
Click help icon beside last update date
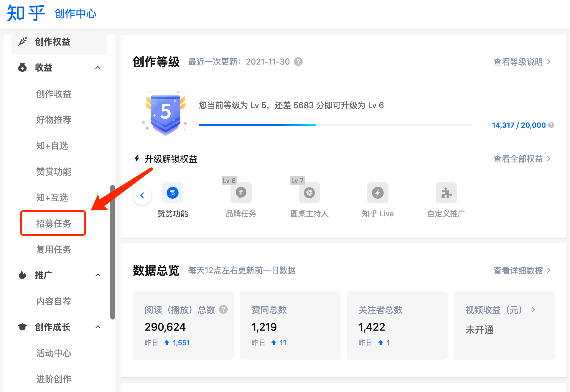(x=298, y=62)
